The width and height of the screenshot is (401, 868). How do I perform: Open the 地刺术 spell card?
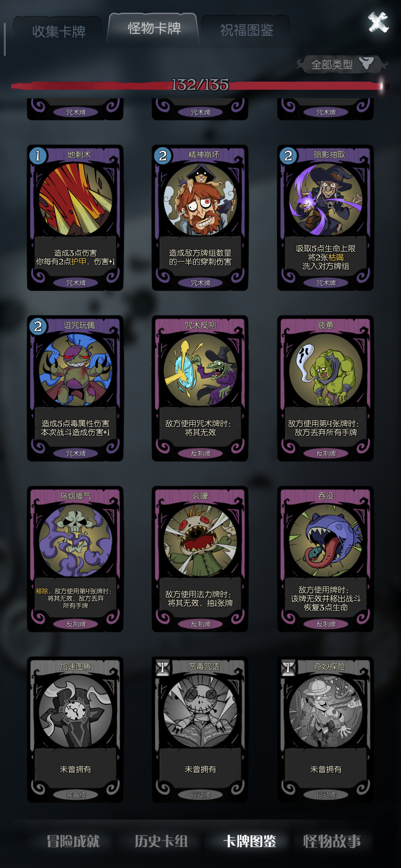pyautogui.click(x=75, y=218)
